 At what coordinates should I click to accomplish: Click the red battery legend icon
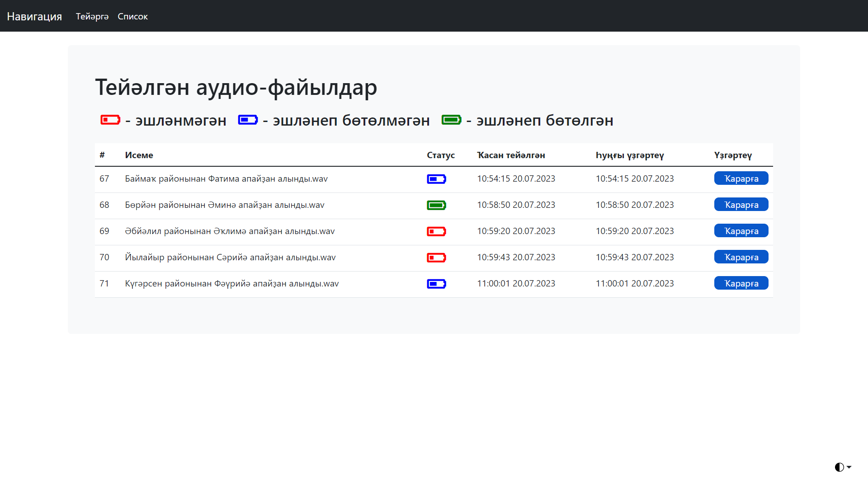point(110,120)
